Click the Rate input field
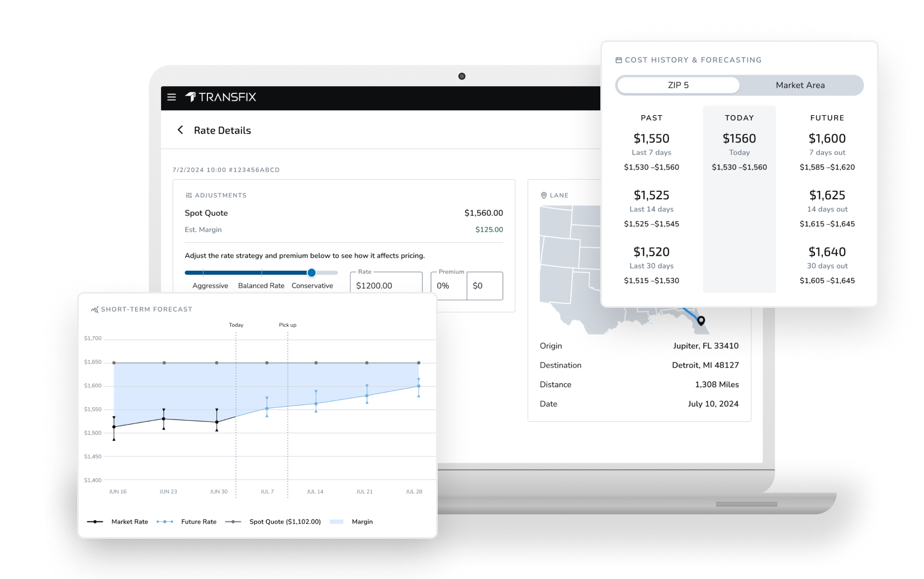 point(386,285)
